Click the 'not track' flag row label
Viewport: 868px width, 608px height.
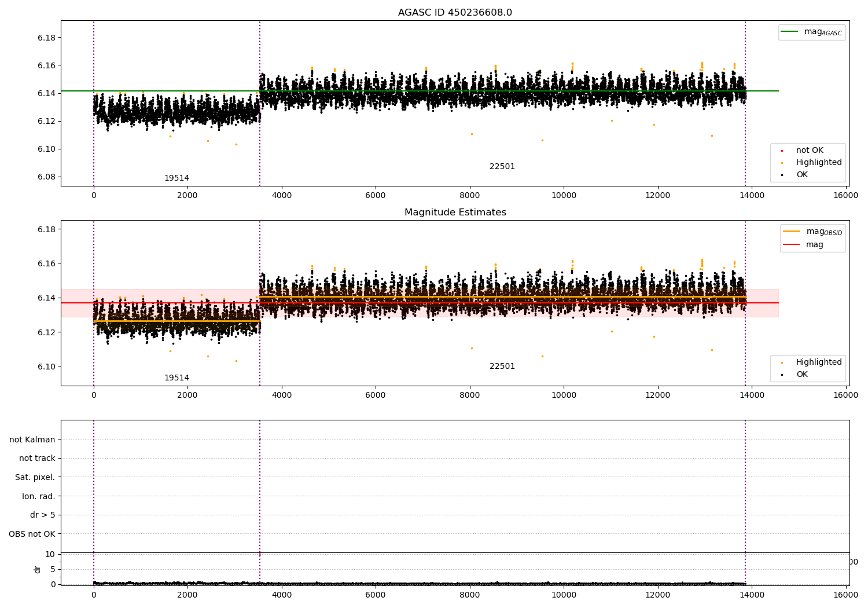coord(37,459)
